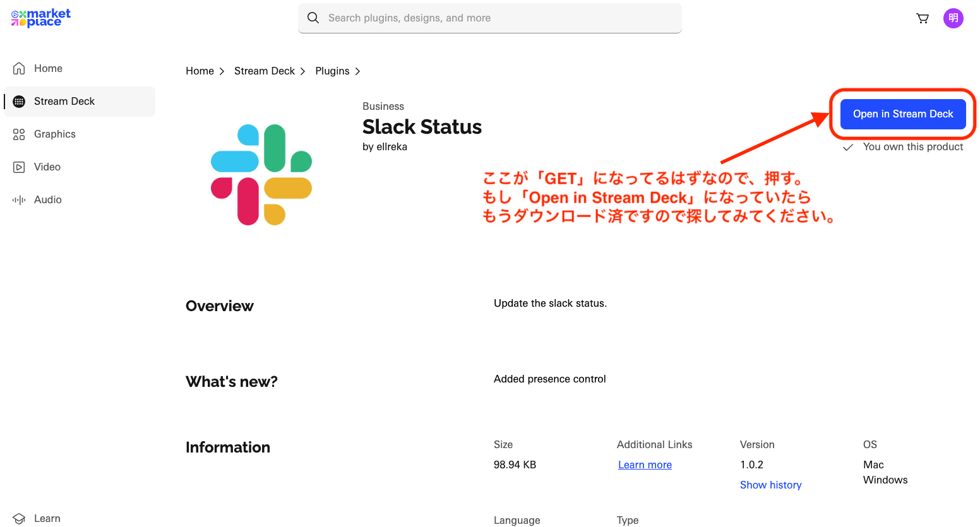Open the Learn more link
The image size is (980, 527).
tap(645, 465)
